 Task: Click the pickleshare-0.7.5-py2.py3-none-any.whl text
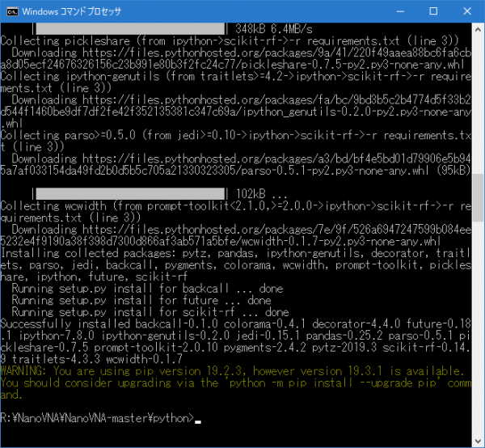pos(352,65)
